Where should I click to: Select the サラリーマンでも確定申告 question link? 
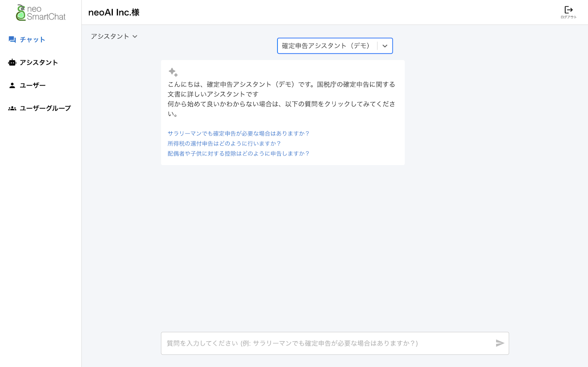(238, 133)
